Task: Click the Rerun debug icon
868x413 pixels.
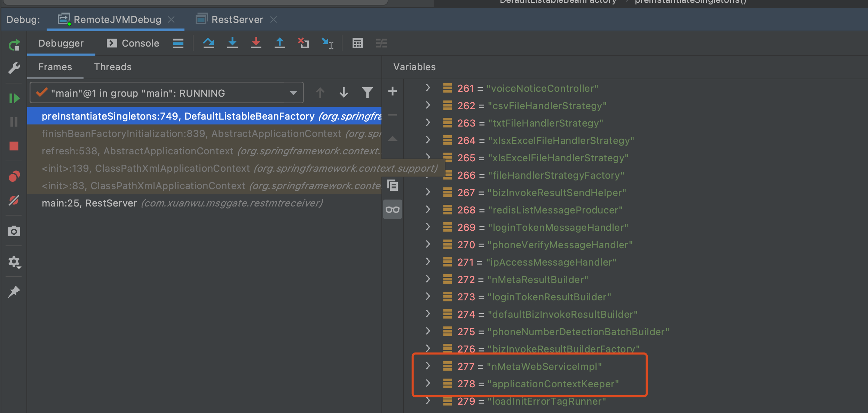Action: click(14, 45)
